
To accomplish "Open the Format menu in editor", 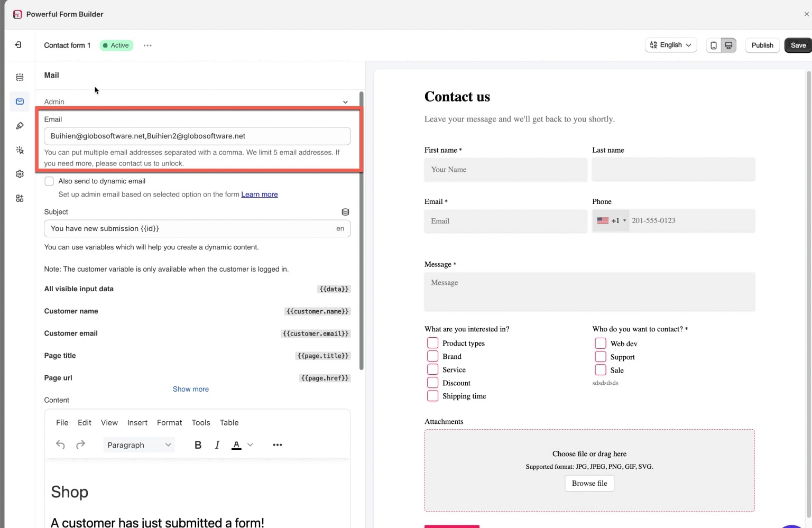I will coord(169,423).
